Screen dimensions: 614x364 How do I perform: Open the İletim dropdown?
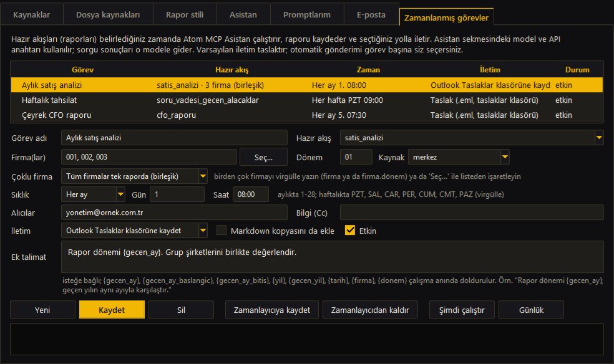coord(203,231)
